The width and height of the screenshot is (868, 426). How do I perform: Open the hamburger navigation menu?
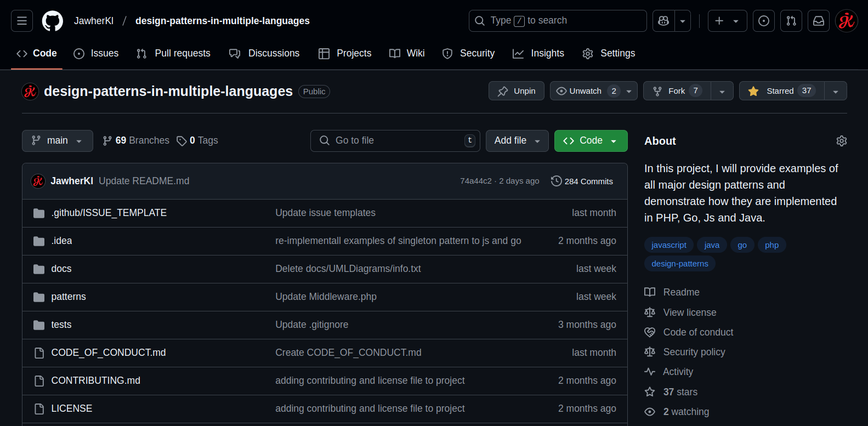tap(22, 21)
